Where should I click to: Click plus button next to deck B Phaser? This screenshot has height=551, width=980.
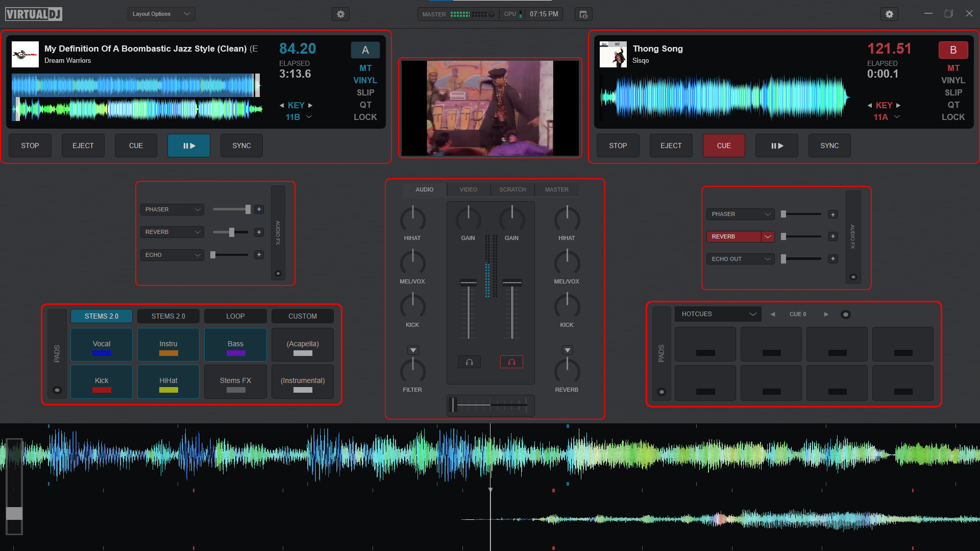coord(833,214)
